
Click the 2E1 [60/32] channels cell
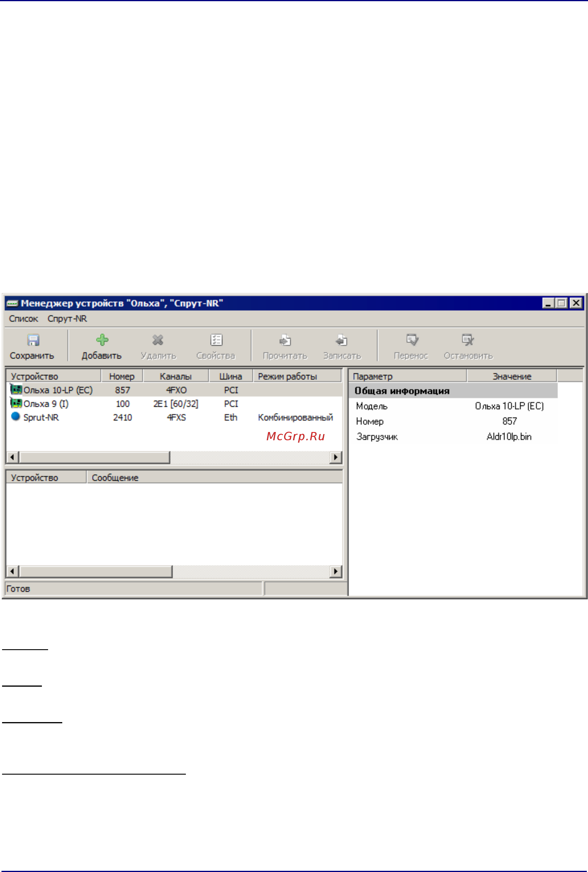tap(176, 404)
